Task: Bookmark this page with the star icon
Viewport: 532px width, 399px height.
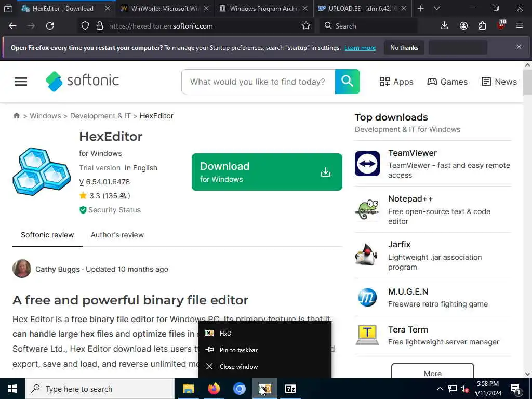Action: point(305,26)
